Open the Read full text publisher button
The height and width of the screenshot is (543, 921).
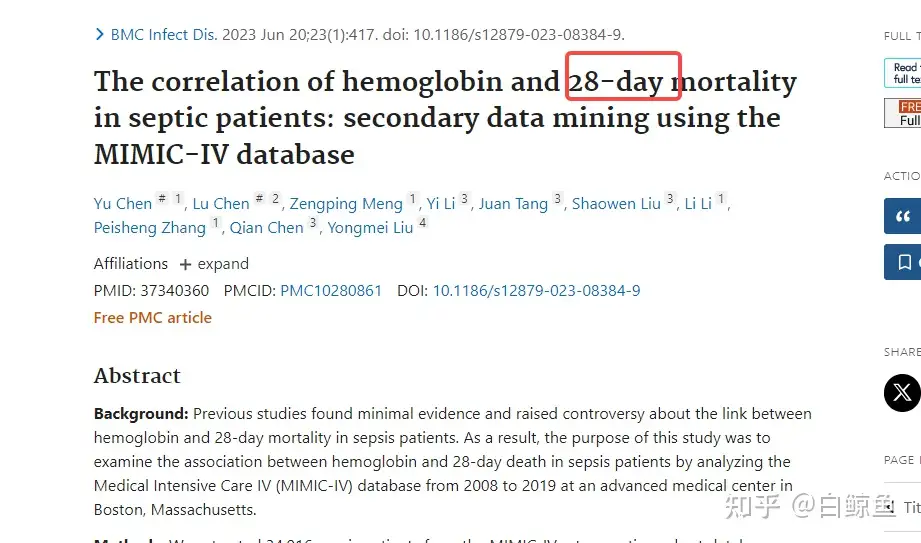pyautogui.click(x=903, y=73)
